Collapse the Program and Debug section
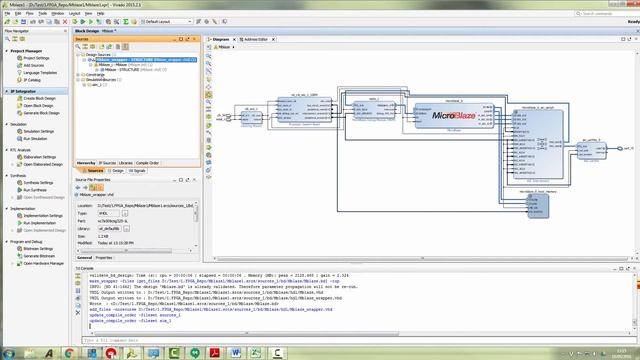 tap(7, 242)
